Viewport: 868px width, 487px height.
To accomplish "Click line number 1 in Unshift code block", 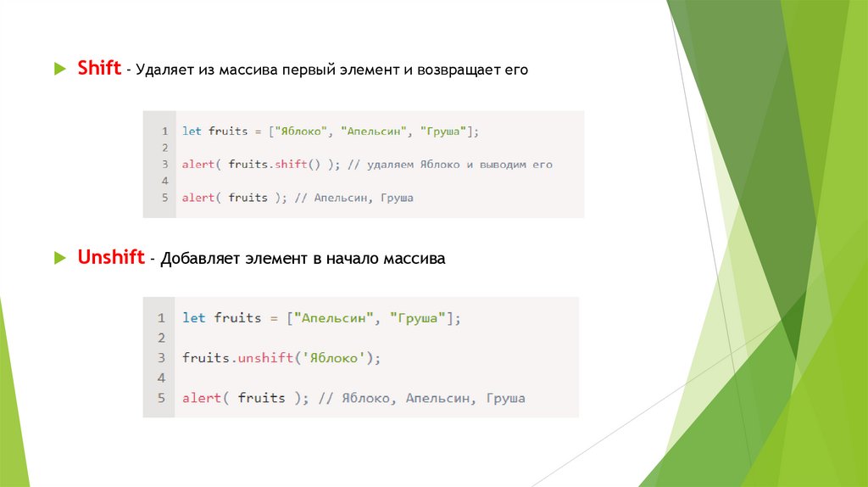I will coord(161,318).
